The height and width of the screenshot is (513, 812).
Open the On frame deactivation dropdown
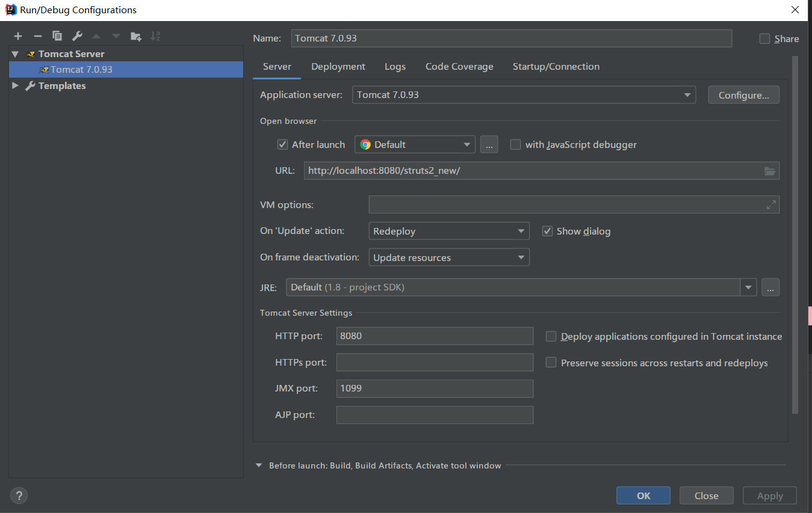[448, 257]
